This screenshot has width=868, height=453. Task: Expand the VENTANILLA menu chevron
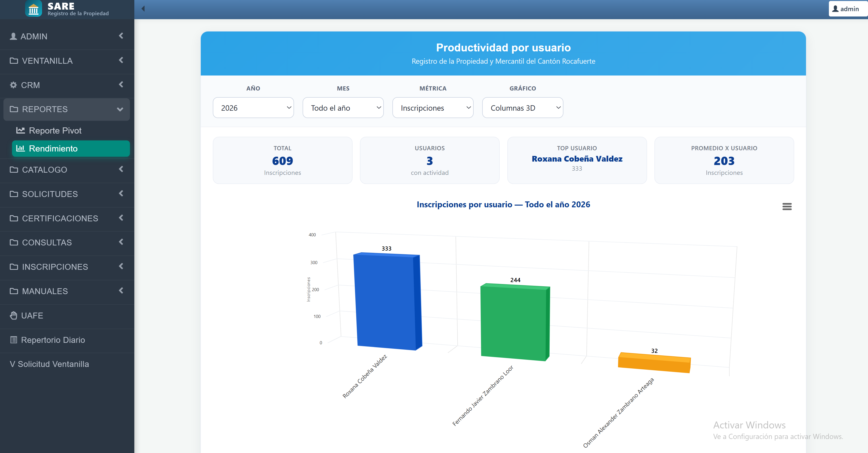[121, 60]
